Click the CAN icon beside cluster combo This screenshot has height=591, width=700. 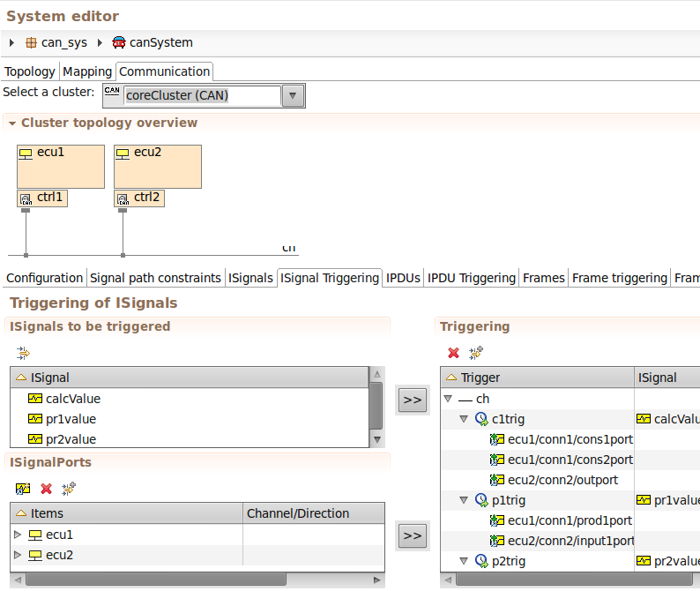(112, 91)
